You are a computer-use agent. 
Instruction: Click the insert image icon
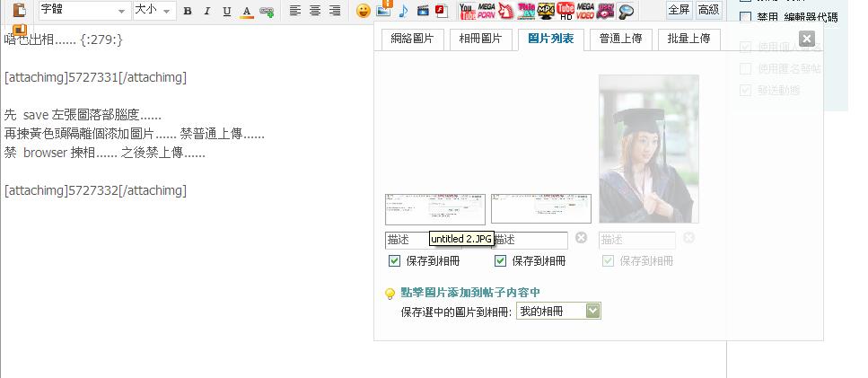click(x=383, y=11)
